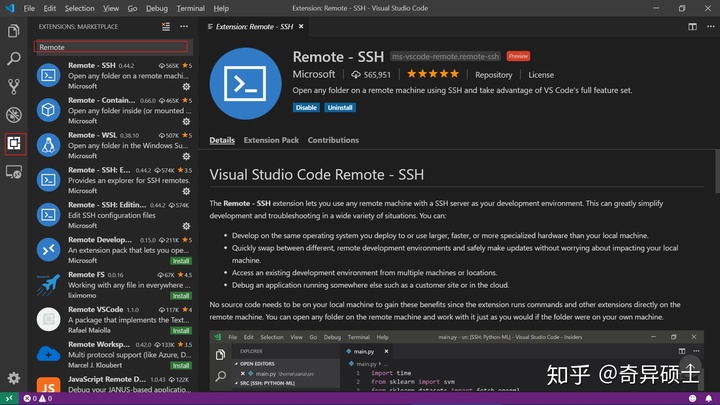Select the Remote - WSL list entry

point(113,145)
